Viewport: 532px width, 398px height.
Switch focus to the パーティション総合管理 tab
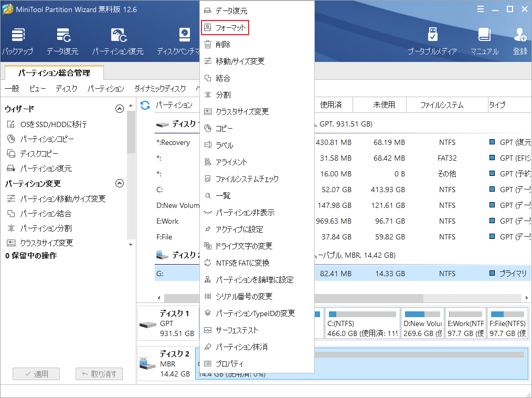(x=54, y=72)
